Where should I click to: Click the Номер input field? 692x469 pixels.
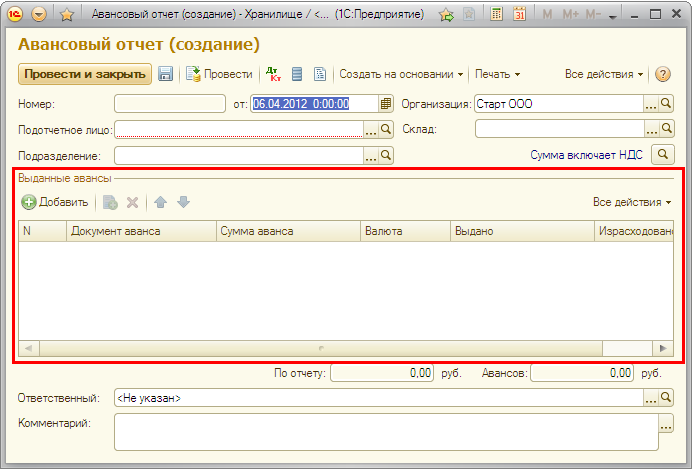(x=170, y=104)
